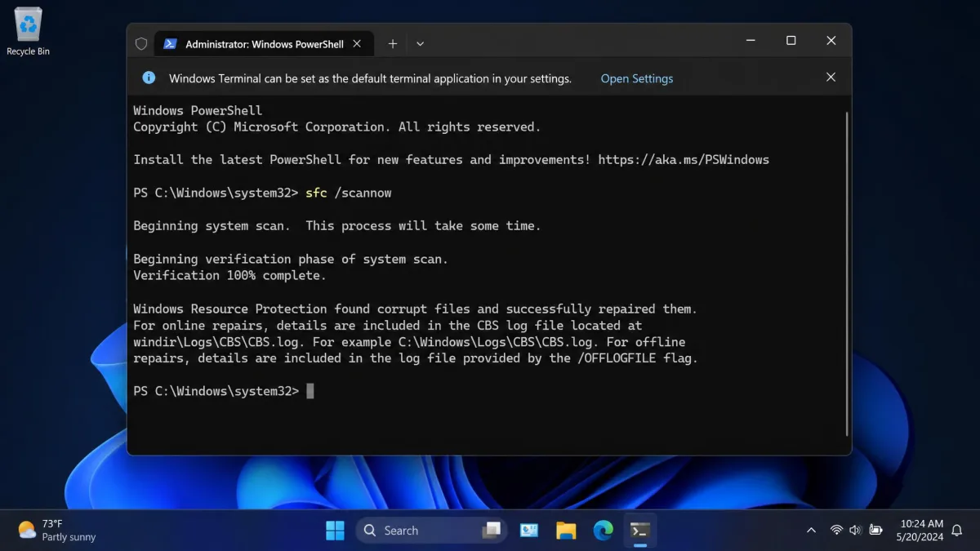Open the clock showing 10:24 AM

[x=921, y=531]
